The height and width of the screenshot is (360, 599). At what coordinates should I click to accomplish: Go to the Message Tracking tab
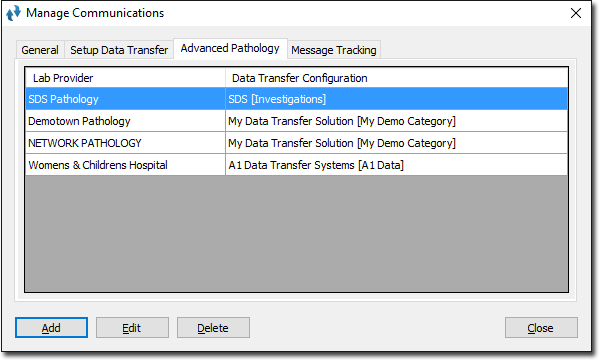point(334,50)
